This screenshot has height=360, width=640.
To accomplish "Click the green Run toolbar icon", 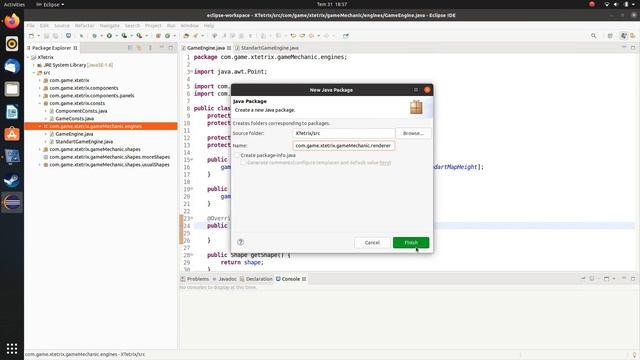I will (x=109, y=36).
